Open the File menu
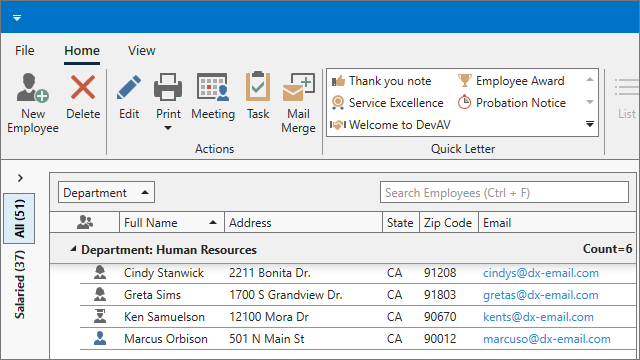This screenshot has width=640, height=360. (x=24, y=51)
